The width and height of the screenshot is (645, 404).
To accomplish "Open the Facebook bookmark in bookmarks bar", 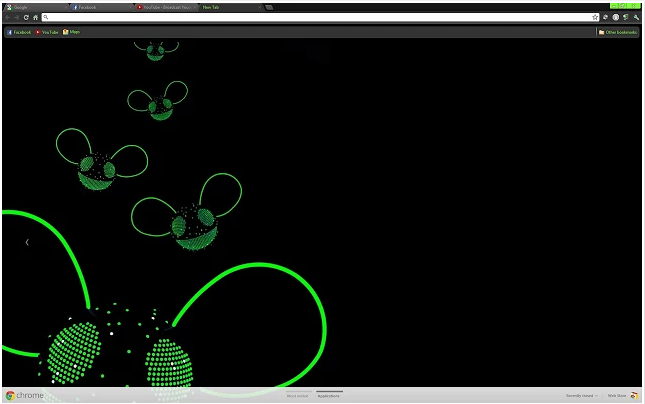I will tap(19, 32).
